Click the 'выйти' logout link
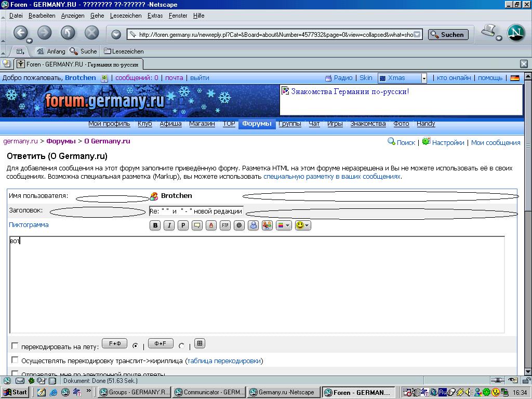This screenshot has height=399, width=532. click(x=199, y=78)
